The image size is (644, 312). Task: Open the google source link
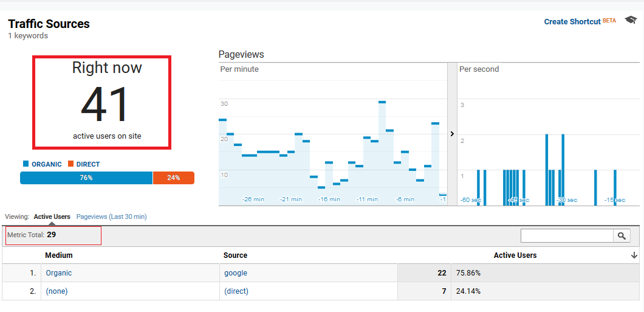point(236,273)
